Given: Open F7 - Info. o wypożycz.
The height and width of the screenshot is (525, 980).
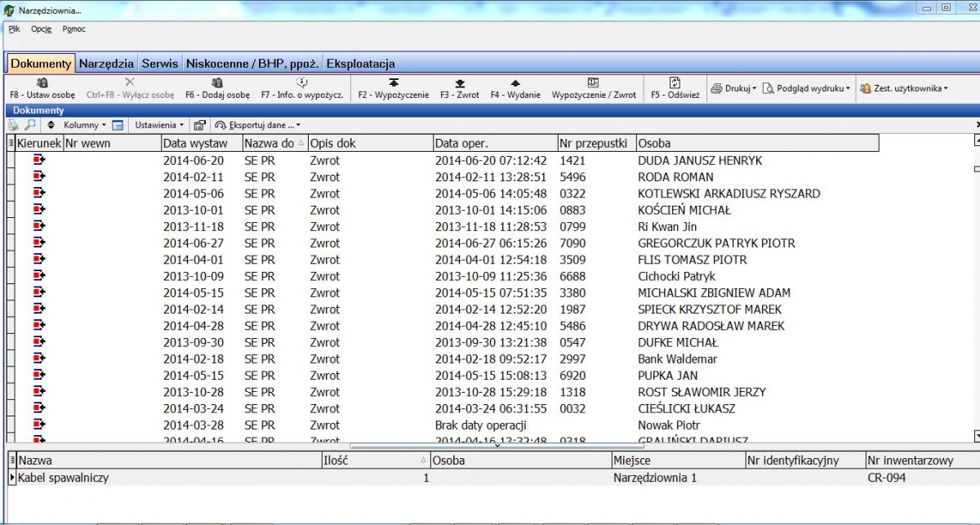Looking at the screenshot, I should pyautogui.click(x=302, y=82).
